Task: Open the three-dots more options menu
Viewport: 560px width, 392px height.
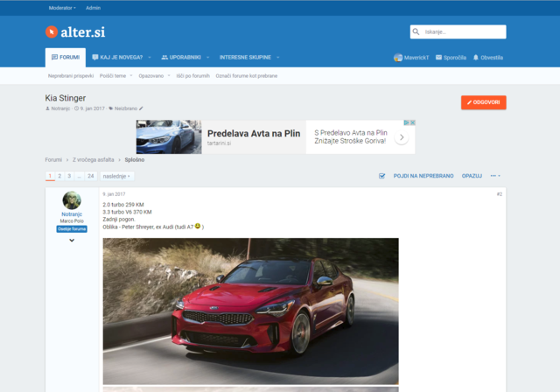Action: (495, 176)
